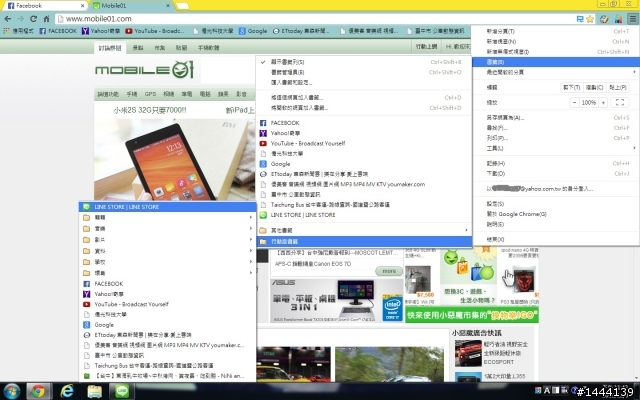Decrease zoom with the minus button
640x400 pixels.
[x=574, y=102]
